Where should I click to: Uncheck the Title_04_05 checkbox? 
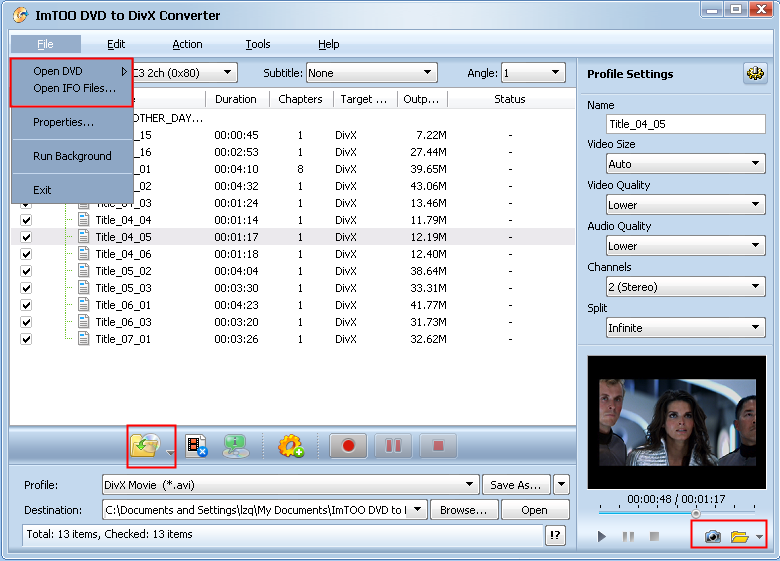[x=26, y=237]
